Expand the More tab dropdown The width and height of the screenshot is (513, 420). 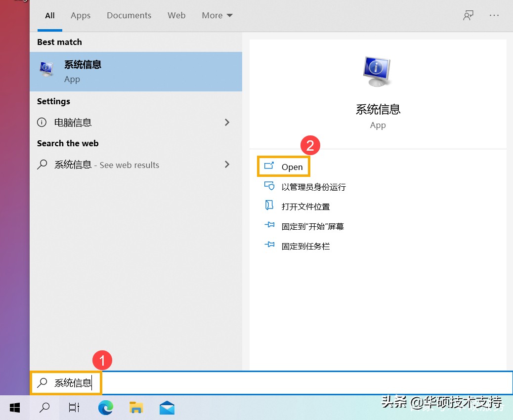216,15
